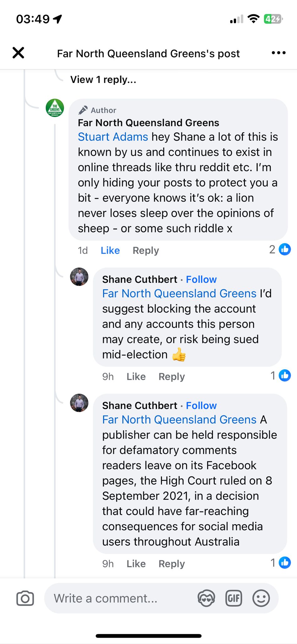The width and height of the screenshot is (297, 644).
Task: Follow Shane Cuthbert from first comment
Action: click(201, 279)
